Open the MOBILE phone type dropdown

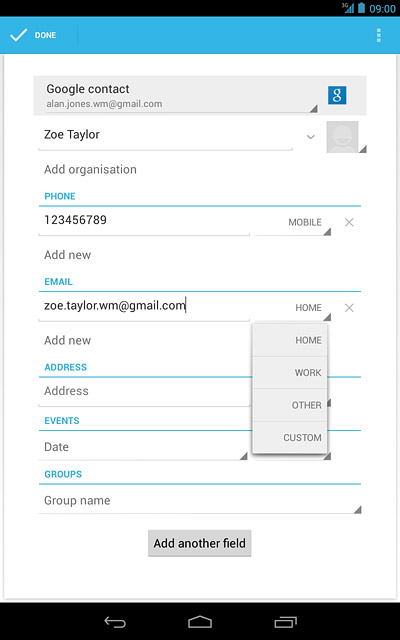(293, 223)
